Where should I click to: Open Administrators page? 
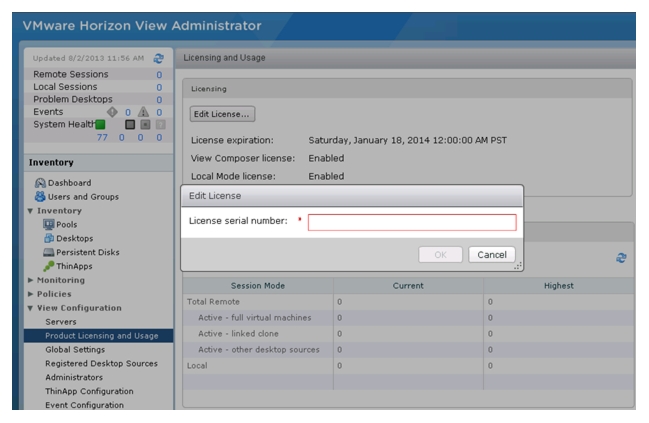[74, 377]
